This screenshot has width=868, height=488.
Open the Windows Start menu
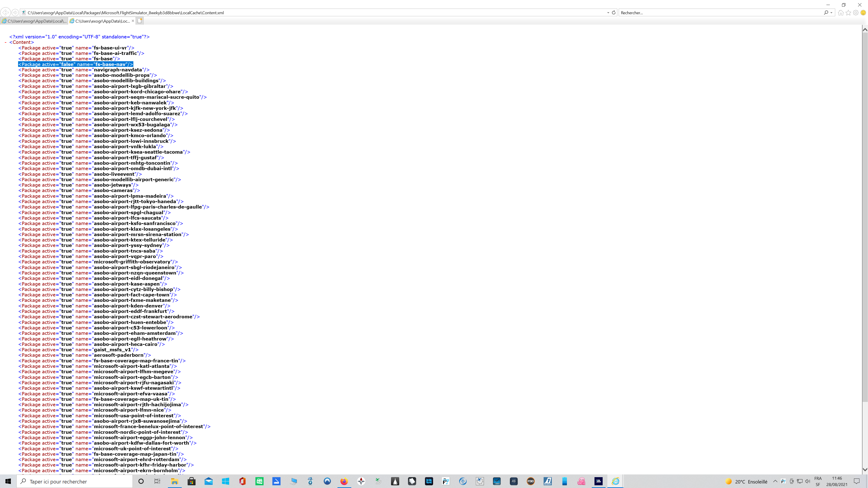pyautogui.click(x=8, y=481)
